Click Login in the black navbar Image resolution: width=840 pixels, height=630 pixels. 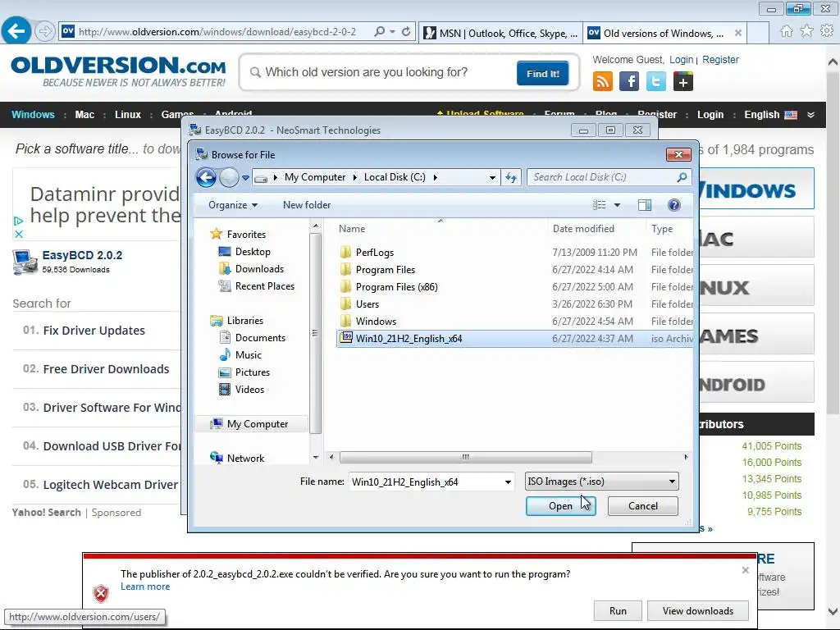click(x=710, y=115)
